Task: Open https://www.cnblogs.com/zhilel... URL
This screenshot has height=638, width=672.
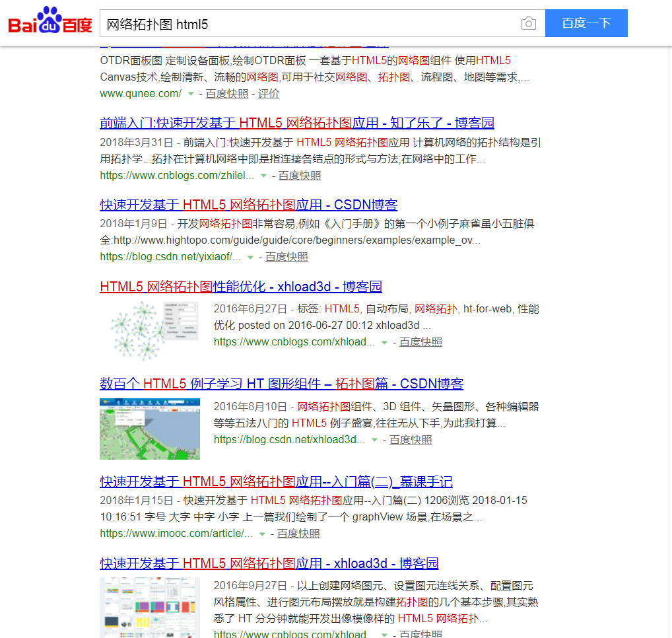Action: tap(177, 176)
